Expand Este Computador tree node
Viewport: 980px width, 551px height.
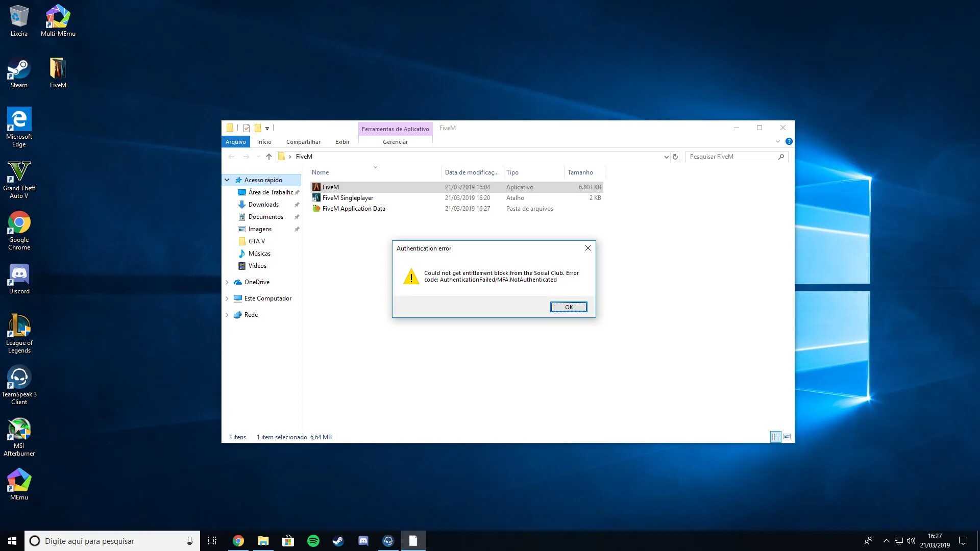pyautogui.click(x=227, y=298)
